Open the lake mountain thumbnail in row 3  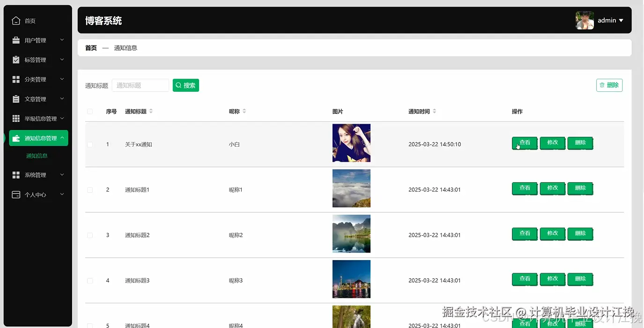coord(351,234)
